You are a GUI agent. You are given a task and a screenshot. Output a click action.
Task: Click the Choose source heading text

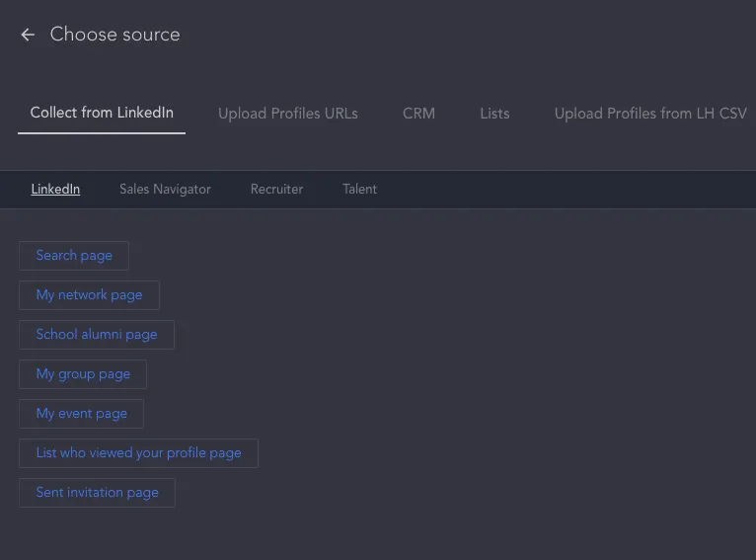click(x=114, y=35)
